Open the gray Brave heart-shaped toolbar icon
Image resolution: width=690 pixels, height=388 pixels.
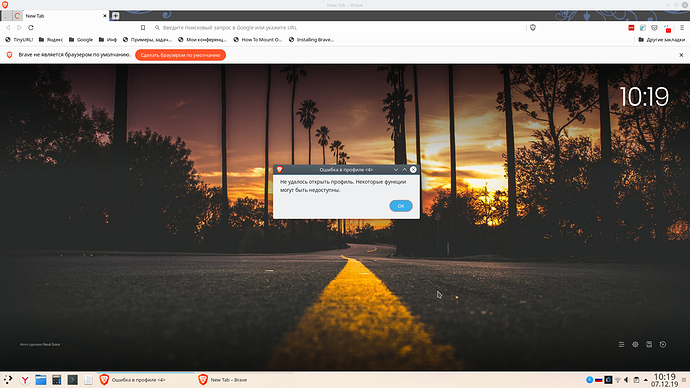tap(654, 28)
